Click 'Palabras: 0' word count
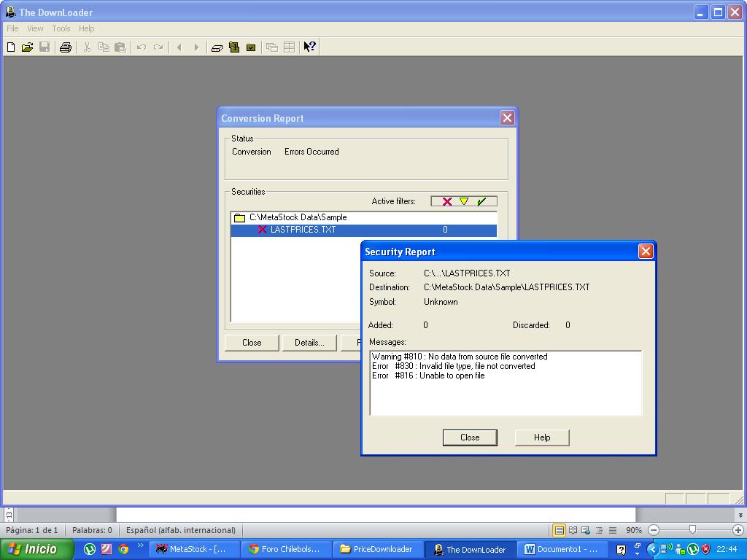This screenshot has width=747, height=560. coord(92,530)
